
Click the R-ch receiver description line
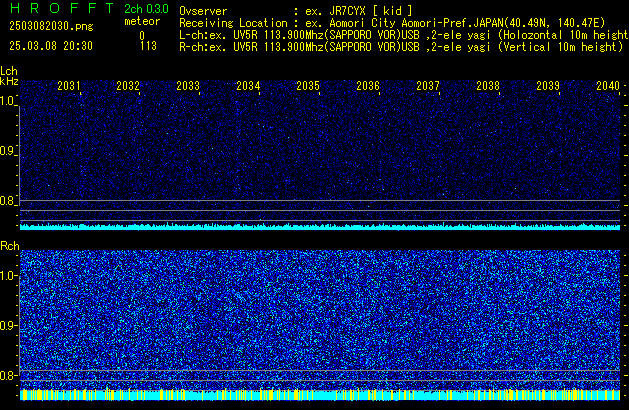coord(401,47)
